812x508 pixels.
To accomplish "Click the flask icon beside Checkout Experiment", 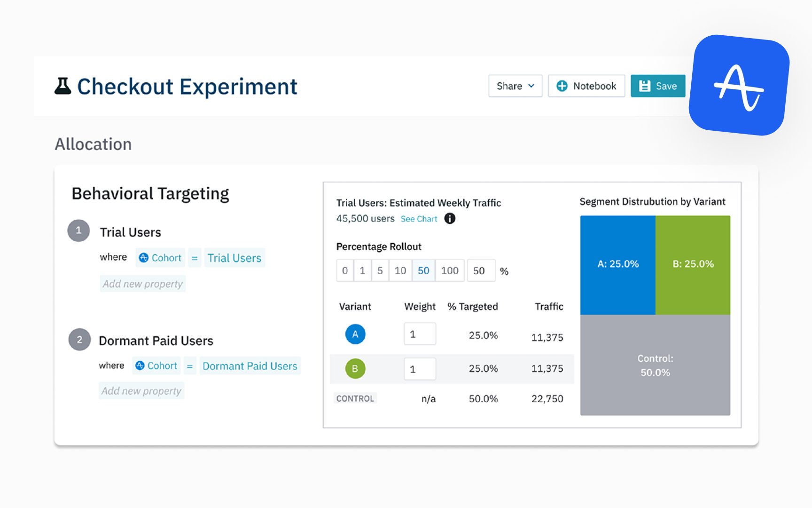I will 62,86.
